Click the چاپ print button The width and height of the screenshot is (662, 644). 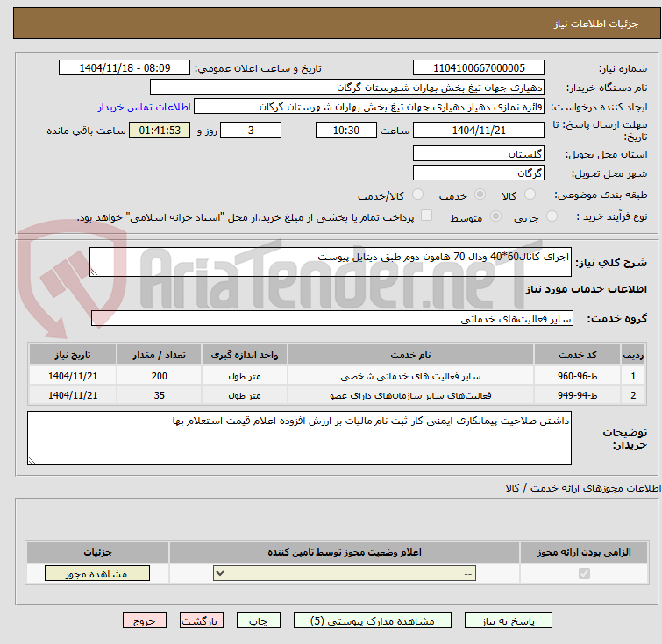(259, 621)
